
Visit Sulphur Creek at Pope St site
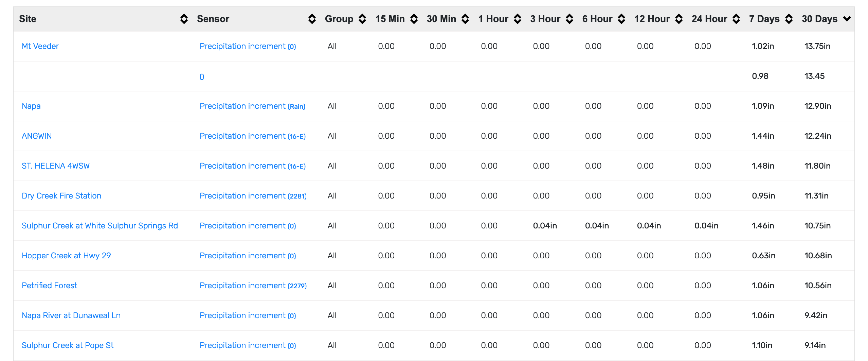68,345
